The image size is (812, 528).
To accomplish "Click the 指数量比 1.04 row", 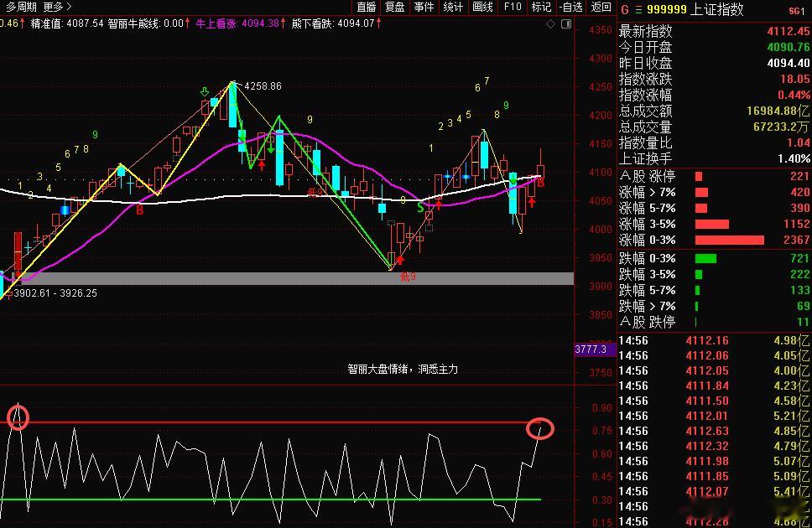I will pos(715,142).
